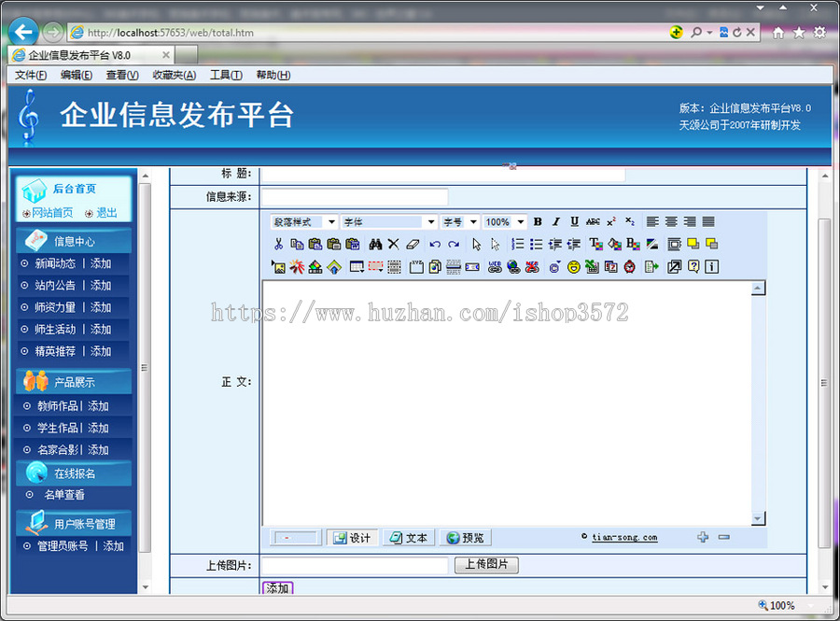Justify text in editor
Screen dimensions: 840x621
708,222
